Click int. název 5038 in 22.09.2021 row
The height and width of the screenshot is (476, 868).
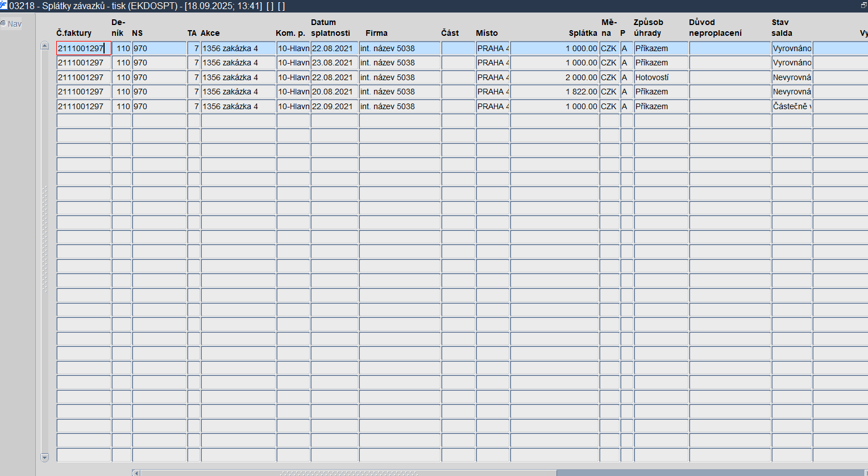[400, 106]
